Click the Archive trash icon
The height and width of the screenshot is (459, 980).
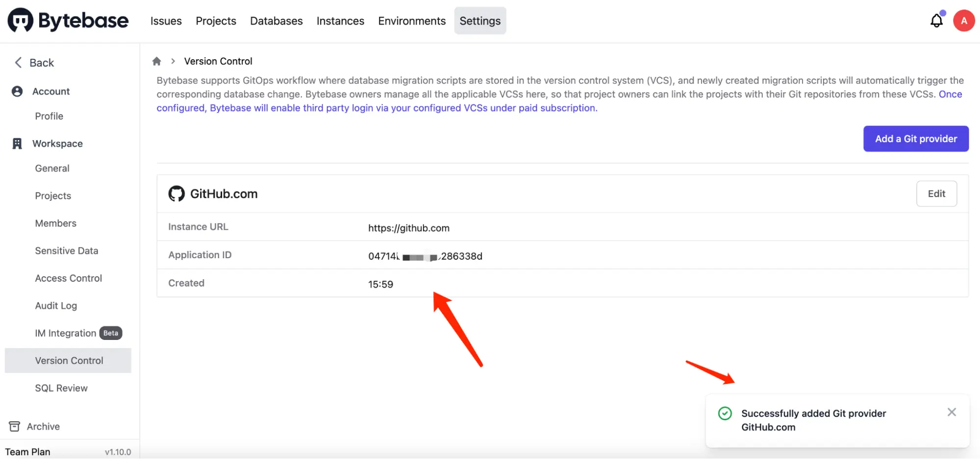click(x=15, y=426)
